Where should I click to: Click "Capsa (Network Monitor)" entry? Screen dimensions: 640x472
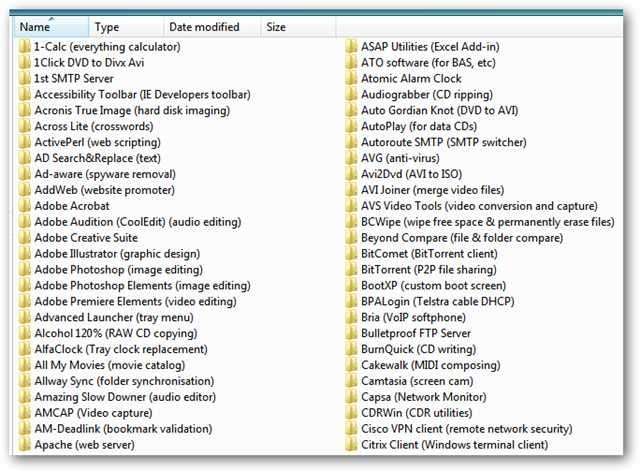[424, 397]
